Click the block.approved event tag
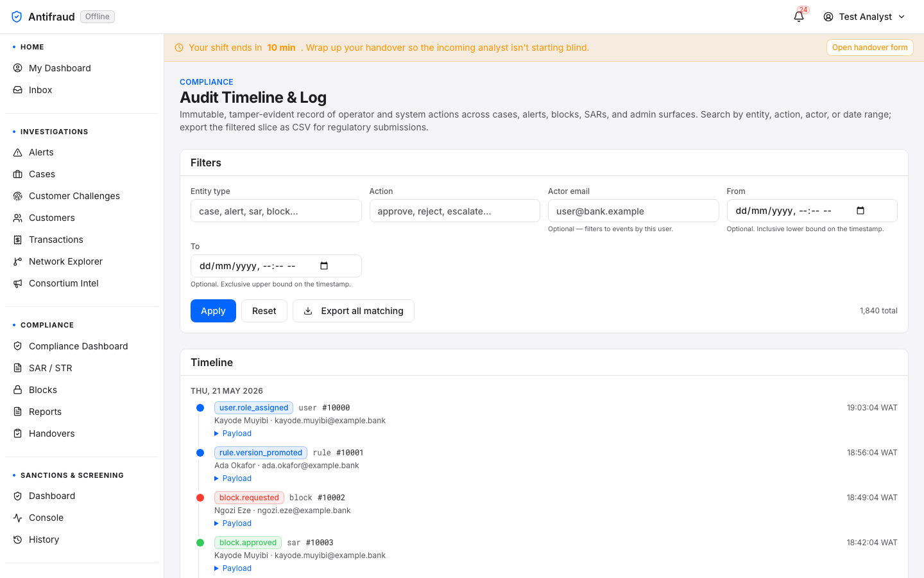924x578 pixels. pos(248,543)
